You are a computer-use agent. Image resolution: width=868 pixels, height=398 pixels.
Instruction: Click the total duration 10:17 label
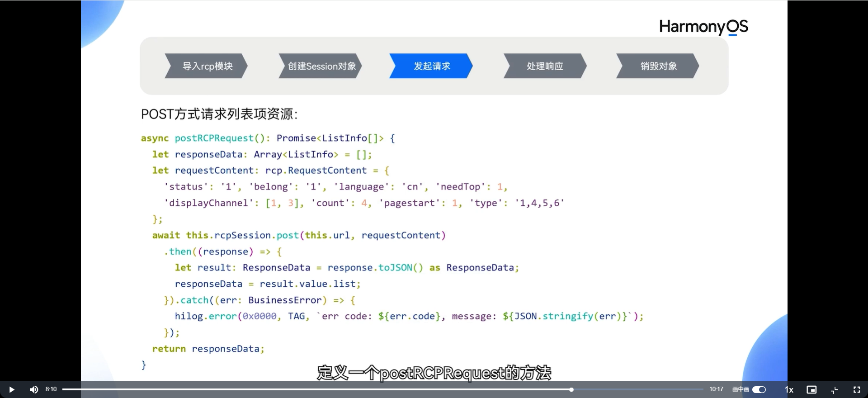click(716, 389)
